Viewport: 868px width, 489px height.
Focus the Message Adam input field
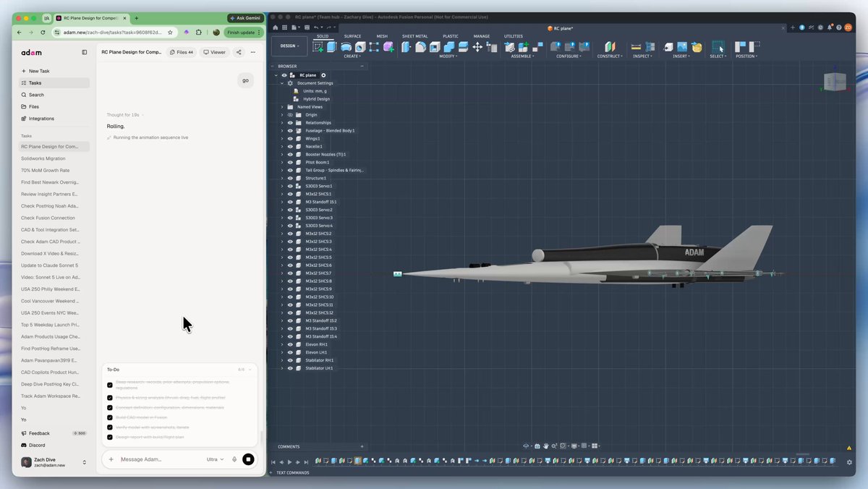point(159,459)
